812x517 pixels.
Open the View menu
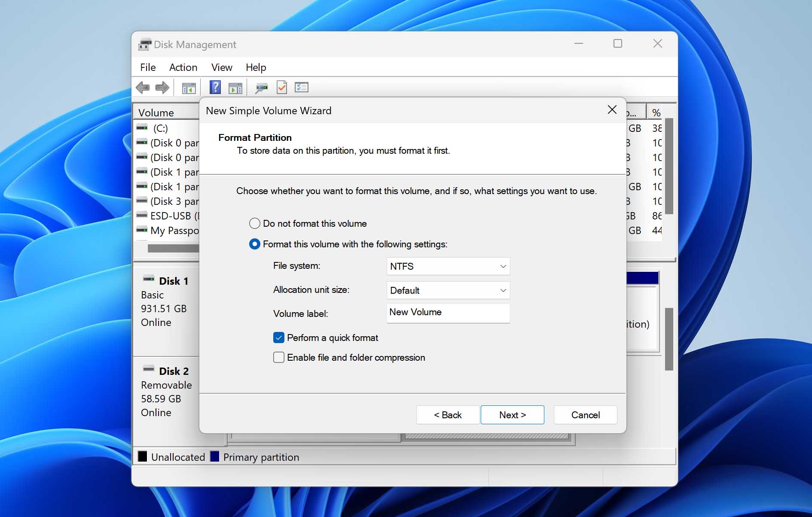coord(222,67)
